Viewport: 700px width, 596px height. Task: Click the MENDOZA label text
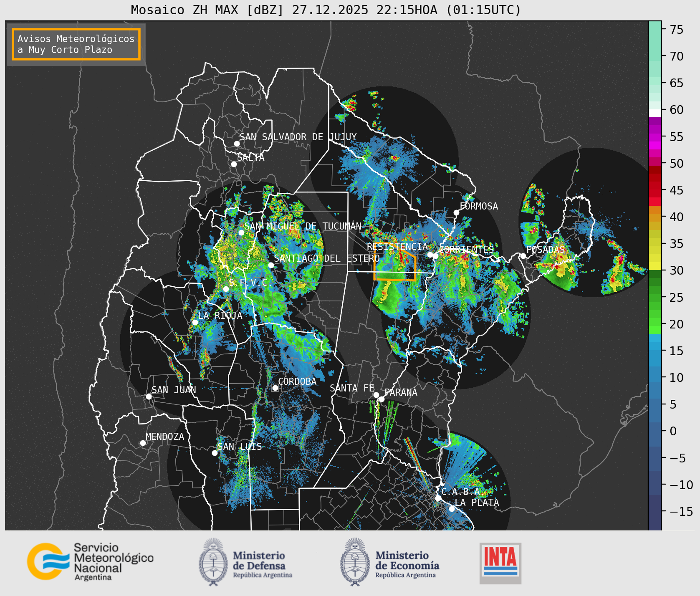[x=165, y=437]
